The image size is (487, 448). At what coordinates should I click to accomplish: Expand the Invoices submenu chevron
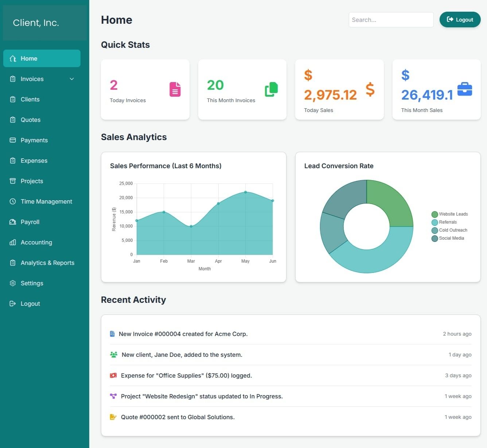pyautogui.click(x=71, y=79)
